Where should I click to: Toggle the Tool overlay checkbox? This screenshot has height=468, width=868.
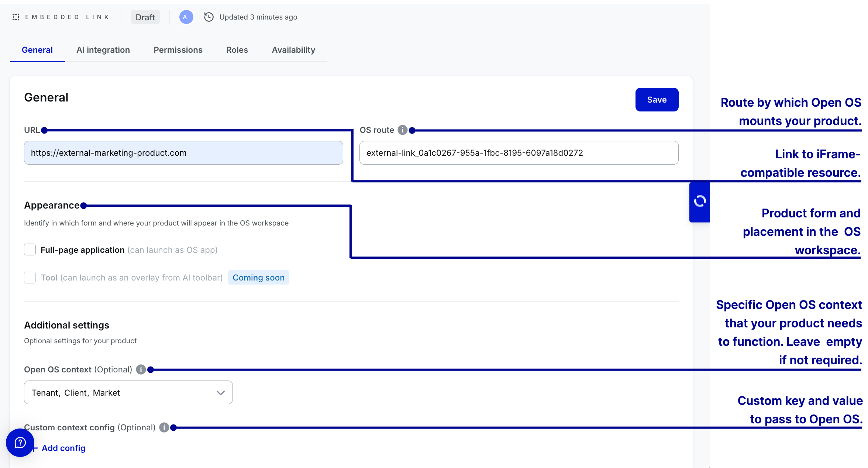pyautogui.click(x=30, y=278)
